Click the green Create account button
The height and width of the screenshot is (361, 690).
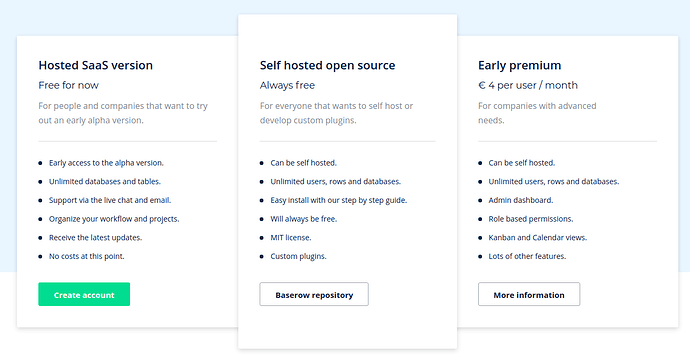pyautogui.click(x=84, y=294)
